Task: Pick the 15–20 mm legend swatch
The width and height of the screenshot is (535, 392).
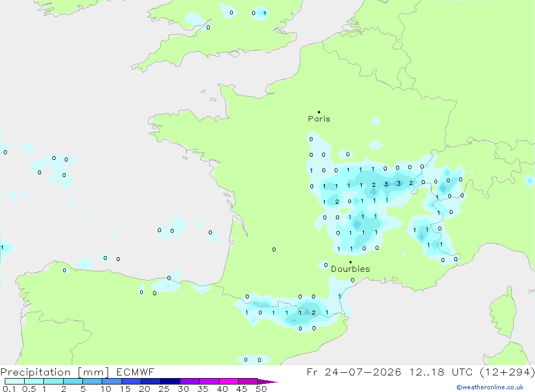Action: [132, 381]
